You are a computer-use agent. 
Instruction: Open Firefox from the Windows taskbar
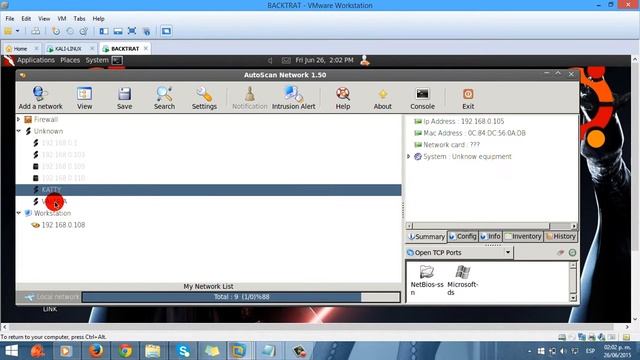[x=96, y=351]
